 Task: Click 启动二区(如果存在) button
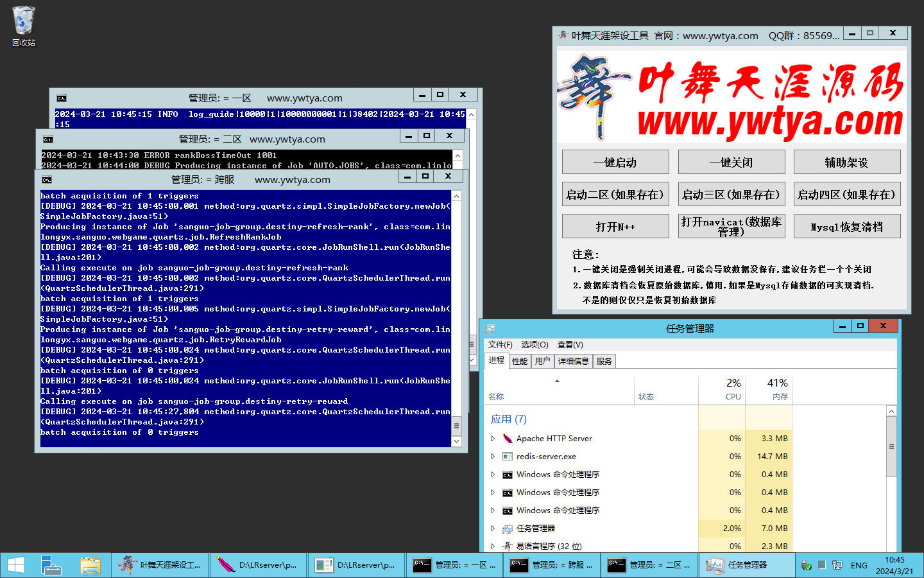click(x=615, y=195)
